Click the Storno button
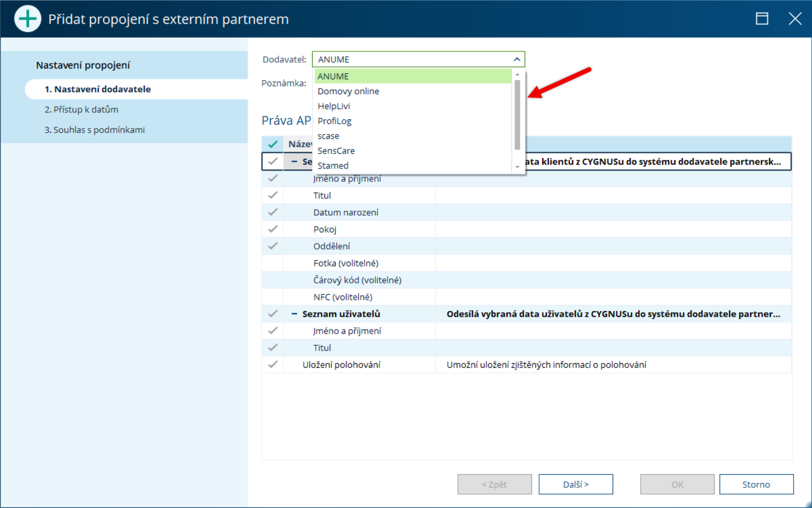Image resolution: width=812 pixels, height=508 pixels. [x=756, y=484]
